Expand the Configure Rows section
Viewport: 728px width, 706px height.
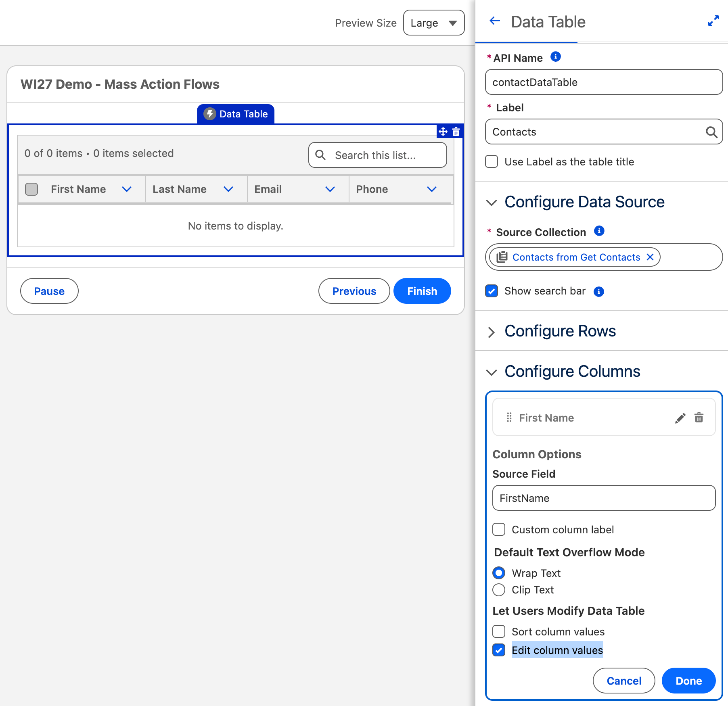pyautogui.click(x=491, y=332)
